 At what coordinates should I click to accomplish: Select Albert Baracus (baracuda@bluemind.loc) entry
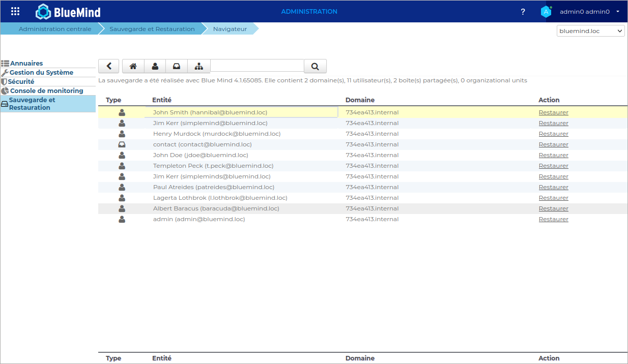tap(216, 208)
